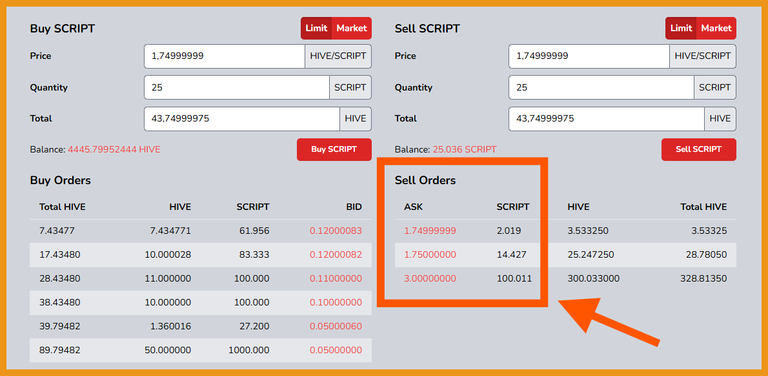Click the Buy SCRIPT quantity field
The width and height of the screenshot is (768, 376).
[x=237, y=88]
